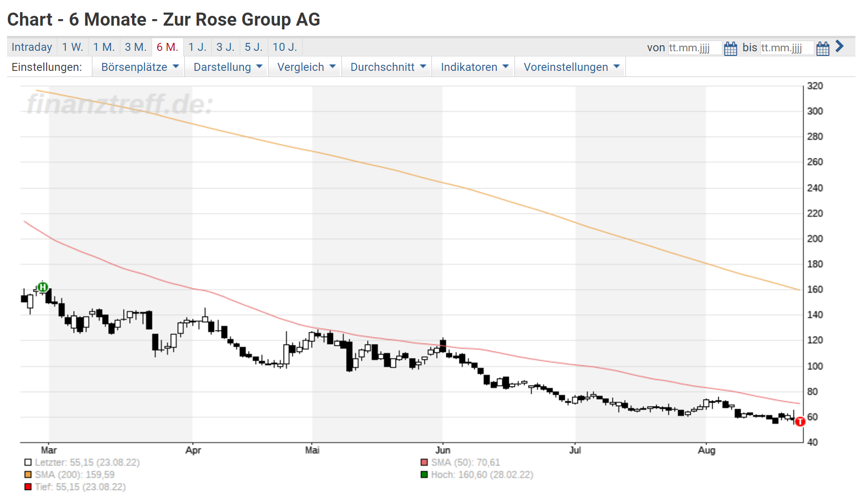The height and width of the screenshot is (504, 861).
Task: Click the 'Apr' x-axis label
Action: pos(193,450)
